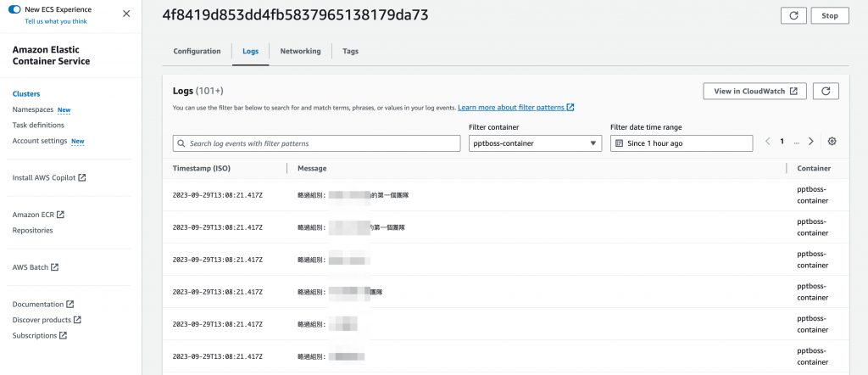Click the Amazon Elastic Container Service title
The image size is (868, 375).
click(x=51, y=55)
